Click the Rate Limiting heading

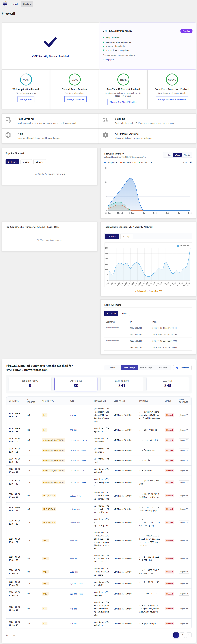click(25, 119)
